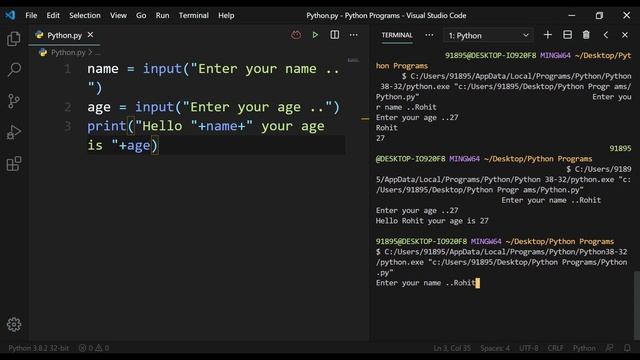This screenshot has width=640, height=360.
Task: Run Python file with the play button
Action: (315, 35)
